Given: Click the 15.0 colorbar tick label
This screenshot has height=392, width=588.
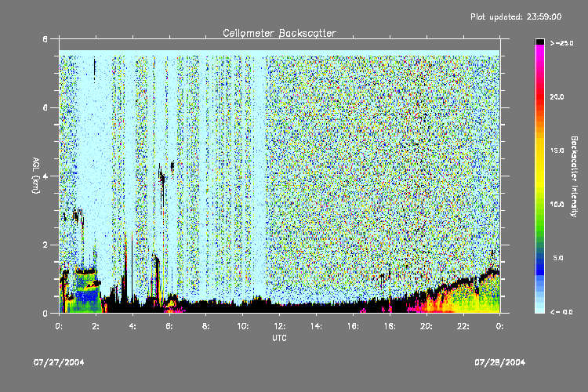Looking at the screenshot, I should tap(557, 151).
